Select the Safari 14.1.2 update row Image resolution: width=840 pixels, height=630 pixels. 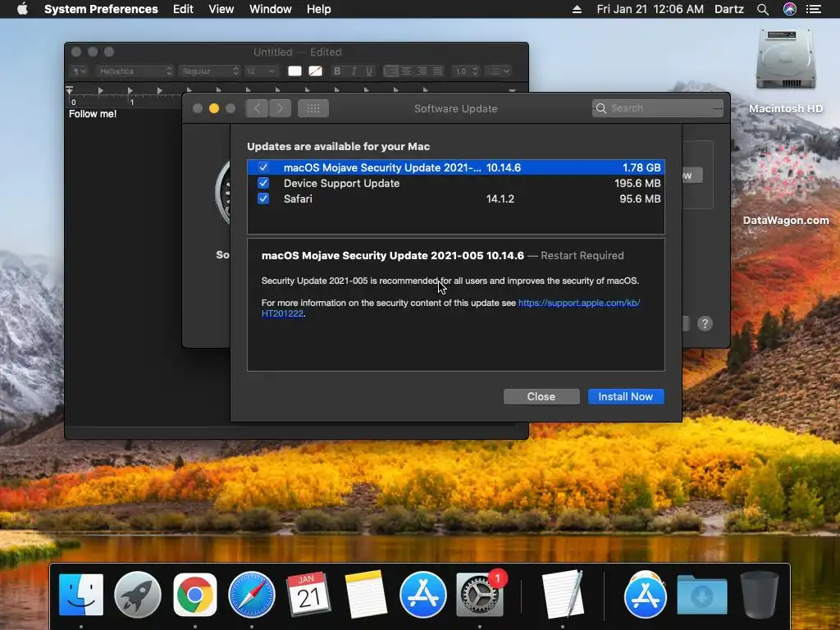pos(456,199)
